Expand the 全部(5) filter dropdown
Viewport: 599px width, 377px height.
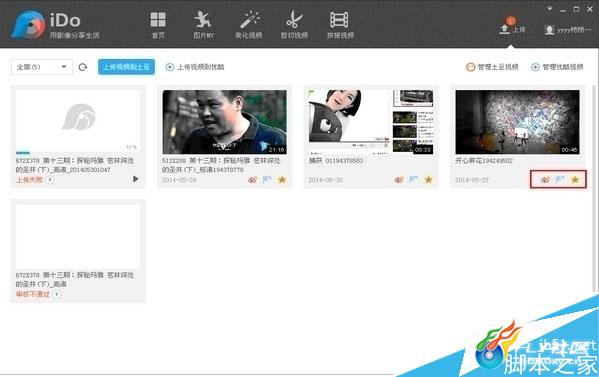(42, 67)
